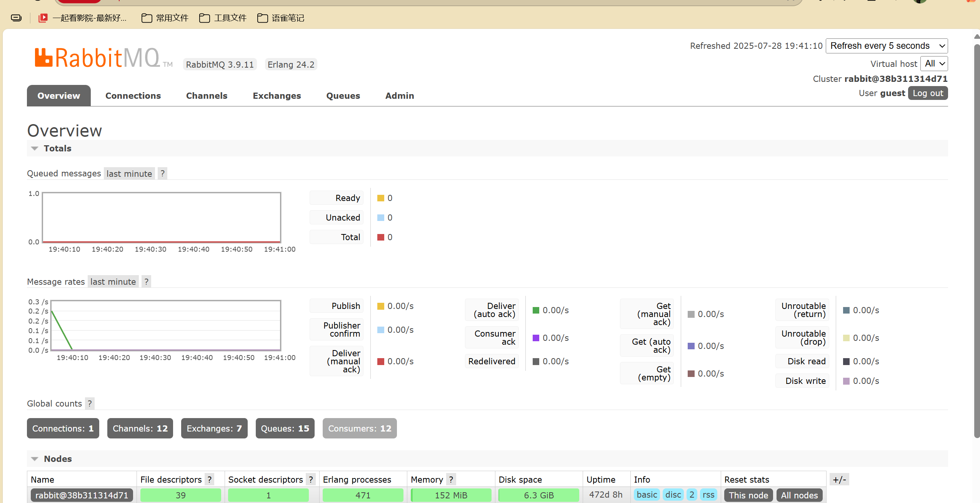
Task: Open the 一起看影院 bookmark
Action: click(82, 18)
